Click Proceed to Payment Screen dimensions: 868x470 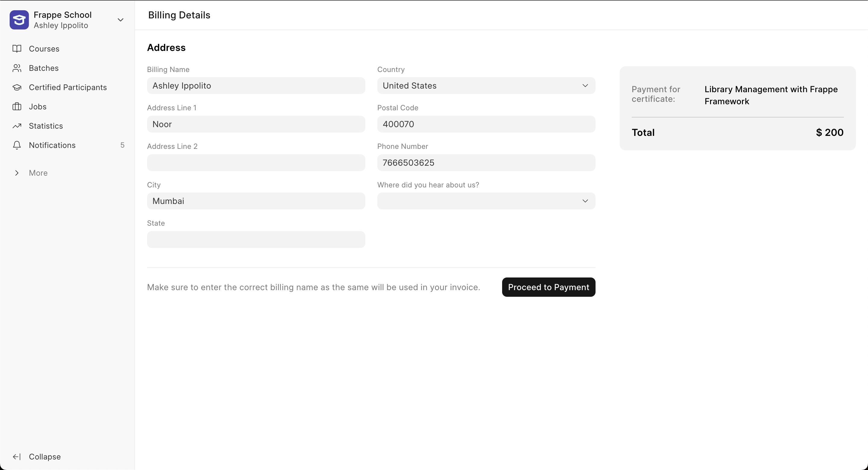[548, 287]
